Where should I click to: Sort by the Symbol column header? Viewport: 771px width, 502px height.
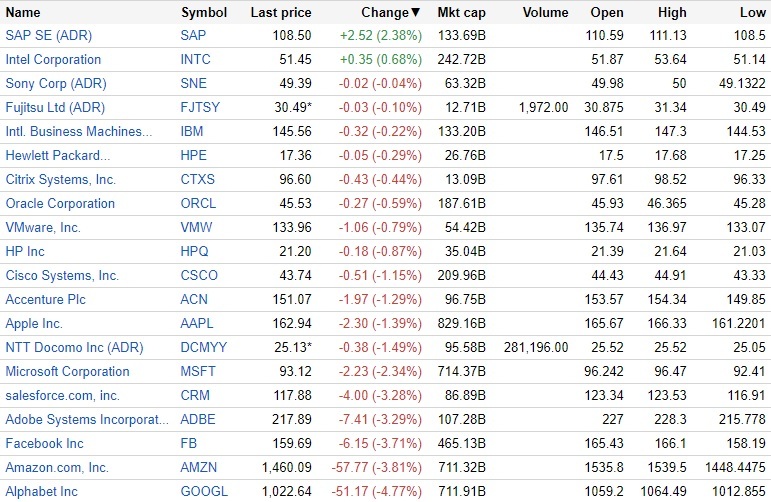(x=204, y=13)
